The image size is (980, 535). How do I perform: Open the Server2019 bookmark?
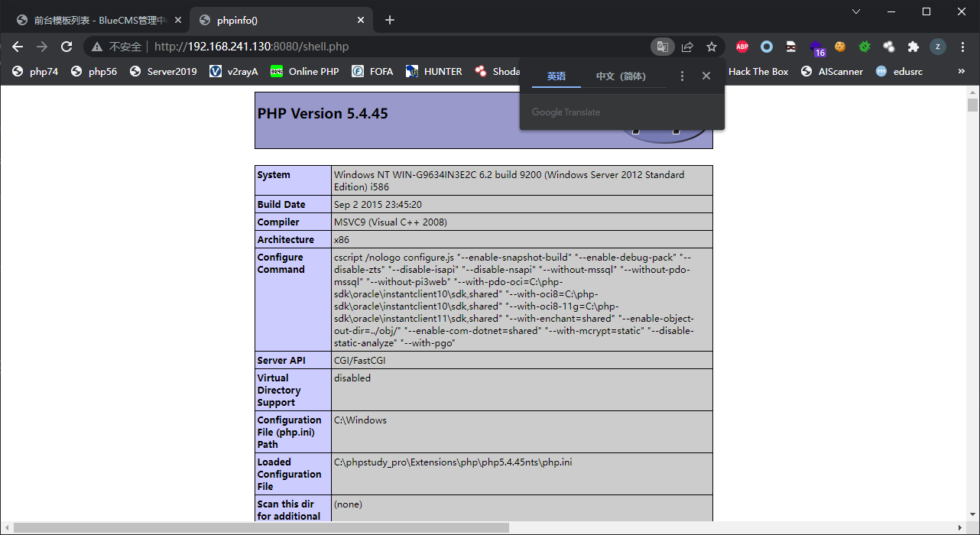(163, 72)
